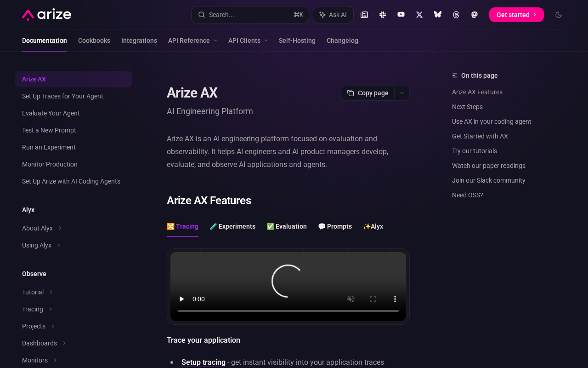Click the Arize logo in the header
Screen dimensions: 588x368
click(46, 15)
